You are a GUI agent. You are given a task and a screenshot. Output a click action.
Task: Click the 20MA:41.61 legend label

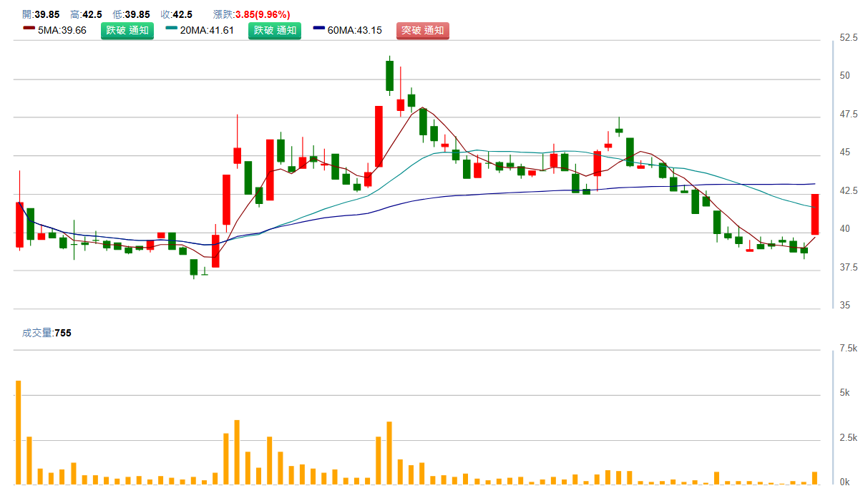coord(208,31)
